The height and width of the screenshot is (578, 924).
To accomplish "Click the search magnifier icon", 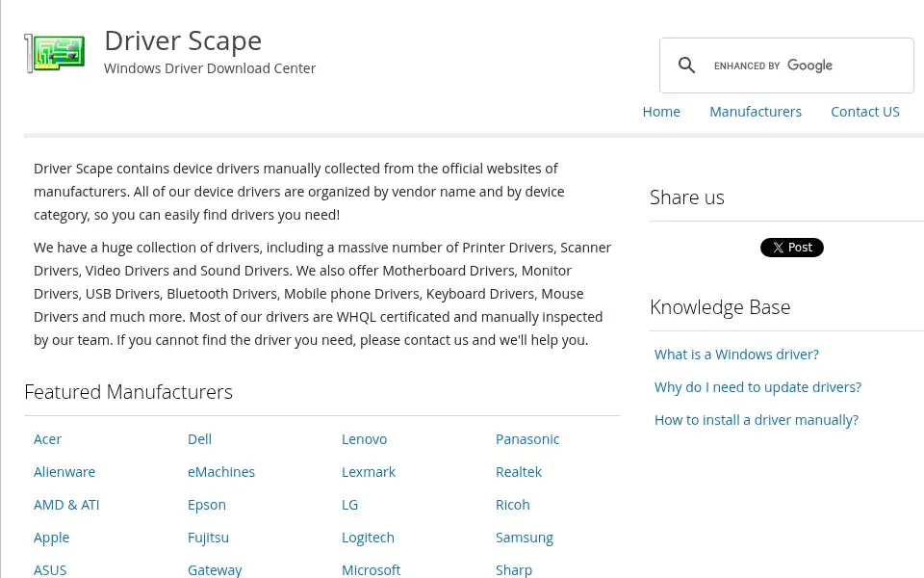I will click(686, 66).
